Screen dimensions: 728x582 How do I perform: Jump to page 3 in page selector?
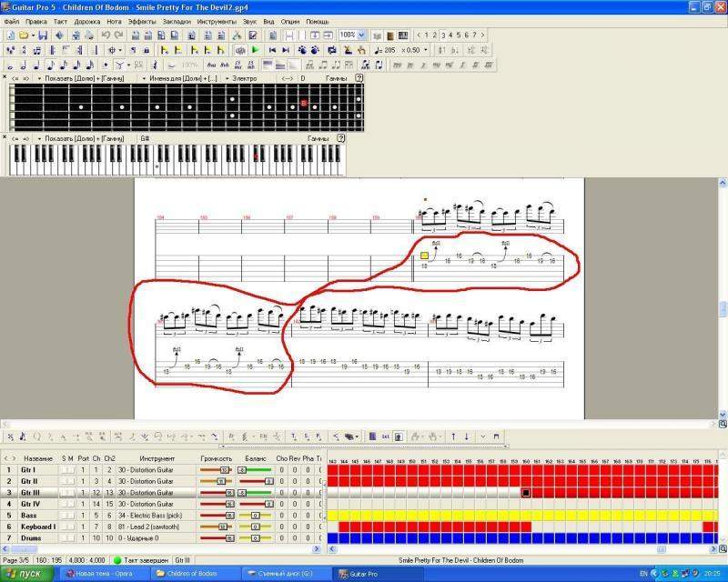pos(441,35)
